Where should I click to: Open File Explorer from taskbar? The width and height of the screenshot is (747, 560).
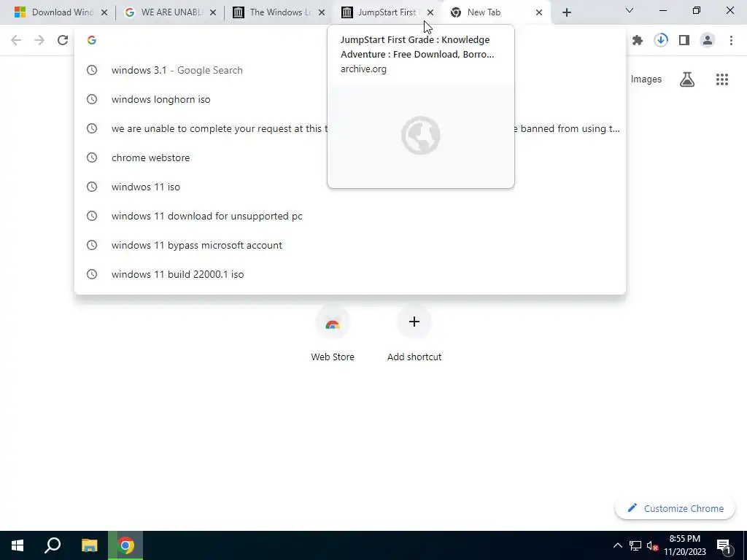coord(89,545)
